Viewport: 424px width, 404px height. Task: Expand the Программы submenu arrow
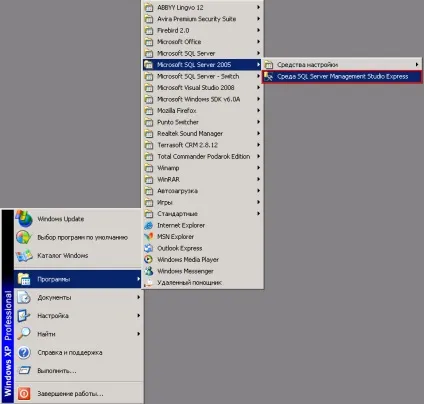coord(138,279)
